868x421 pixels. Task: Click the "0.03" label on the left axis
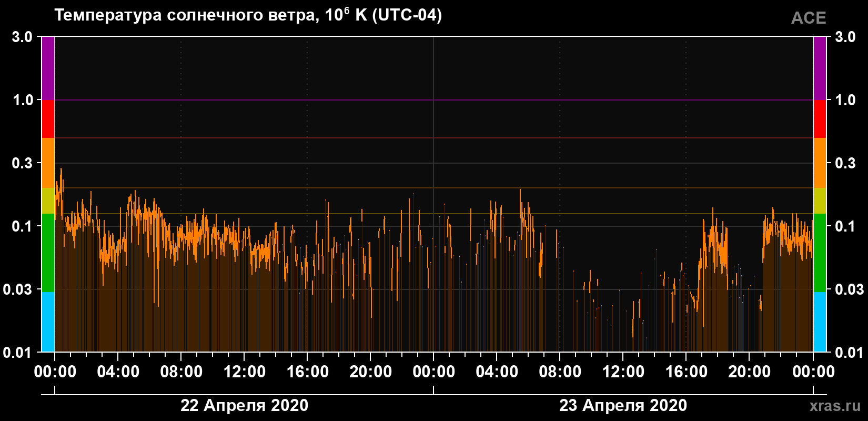(18, 289)
